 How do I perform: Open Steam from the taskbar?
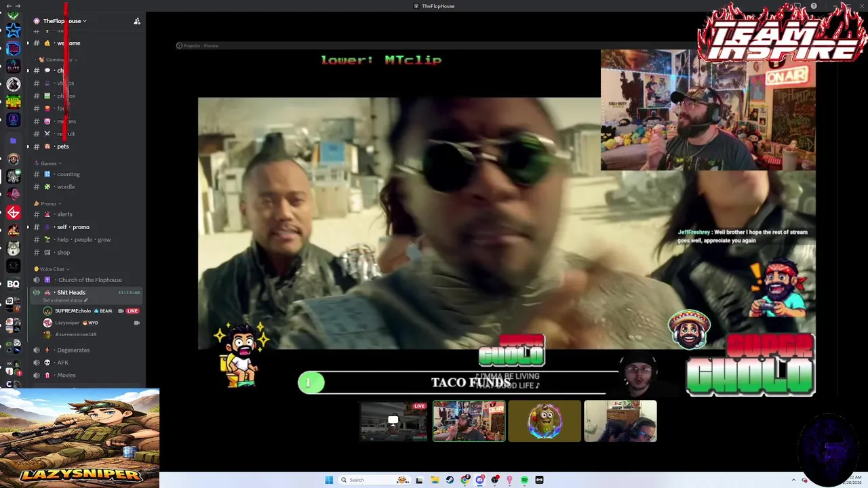(450, 480)
